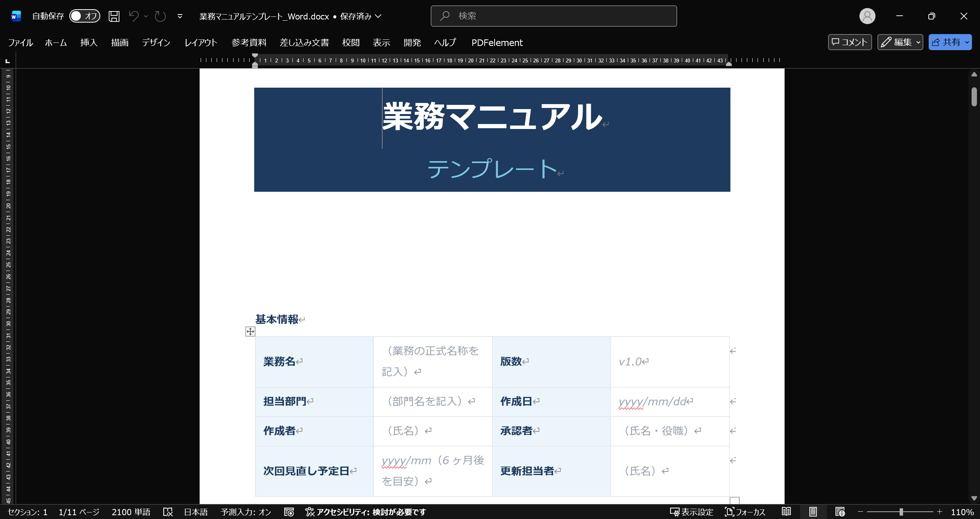Click the search input field

[x=554, y=16]
